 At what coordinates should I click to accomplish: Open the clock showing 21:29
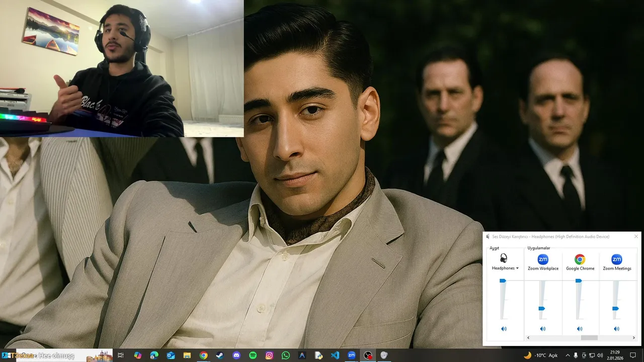point(615,355)
